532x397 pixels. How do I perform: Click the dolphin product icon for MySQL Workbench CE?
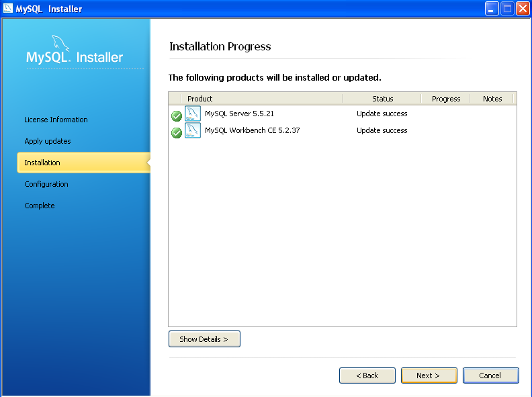193,130
